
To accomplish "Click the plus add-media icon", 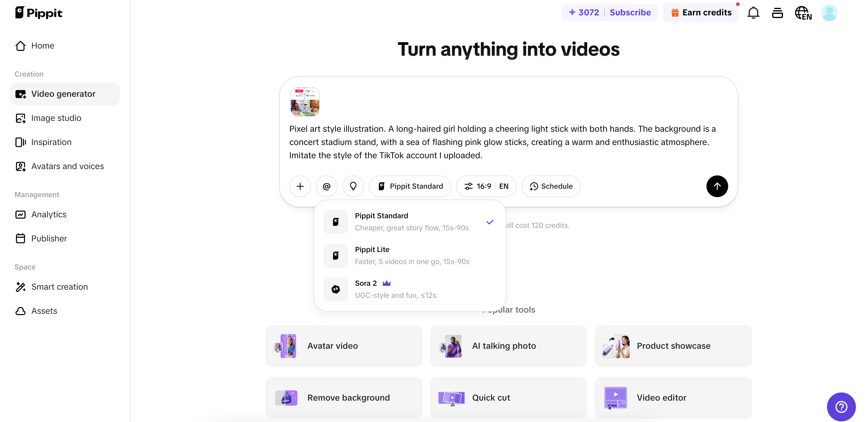I will coord(300,186).
